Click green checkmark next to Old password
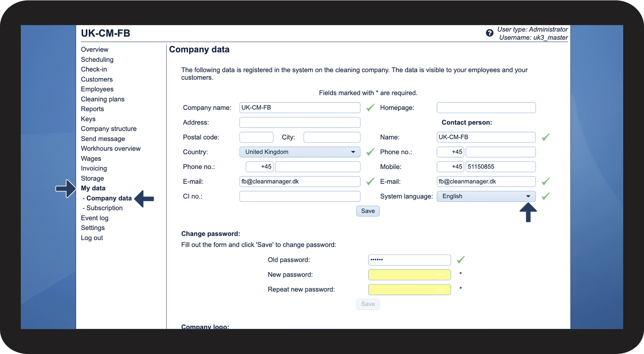This screenshot has width=644, height=354. [x=461, y=260]
